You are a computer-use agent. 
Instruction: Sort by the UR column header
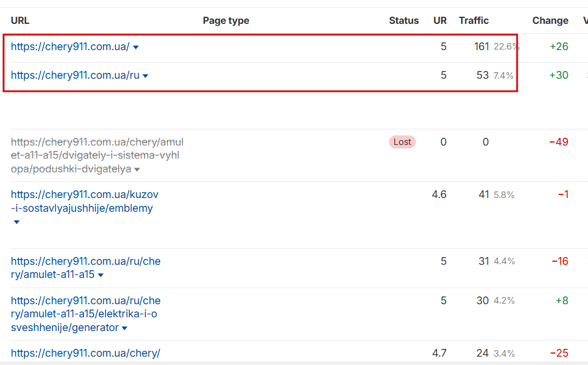440,20
